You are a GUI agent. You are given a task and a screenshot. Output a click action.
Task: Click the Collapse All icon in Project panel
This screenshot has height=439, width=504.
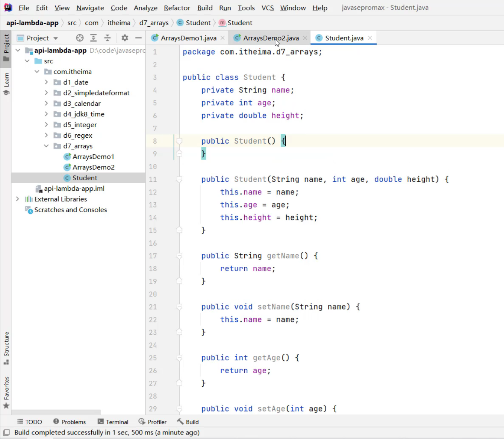click(107, 38)
